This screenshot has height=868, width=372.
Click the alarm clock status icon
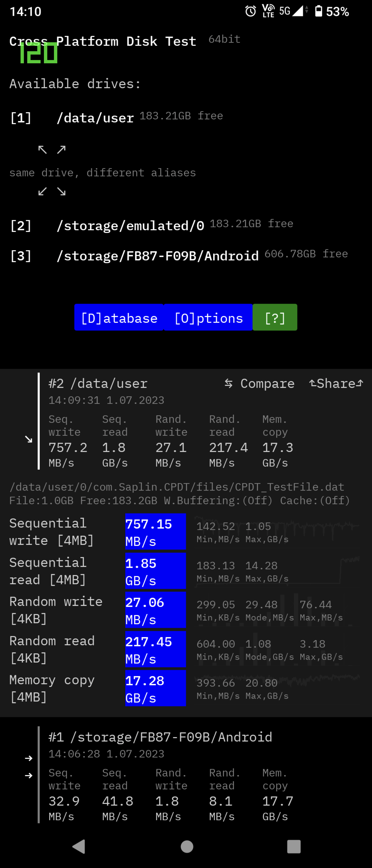pyautogui.click(x=250, y=11)
